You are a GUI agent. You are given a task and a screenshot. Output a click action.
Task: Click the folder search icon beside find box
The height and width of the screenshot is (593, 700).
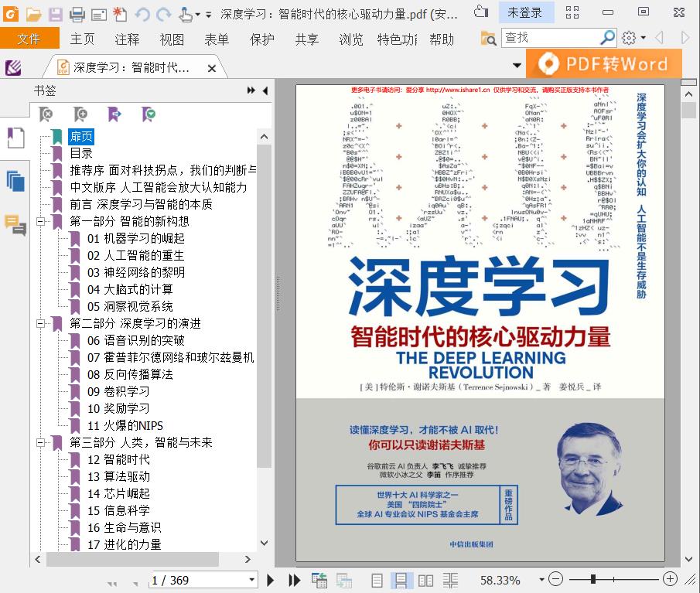pos(488,39)
